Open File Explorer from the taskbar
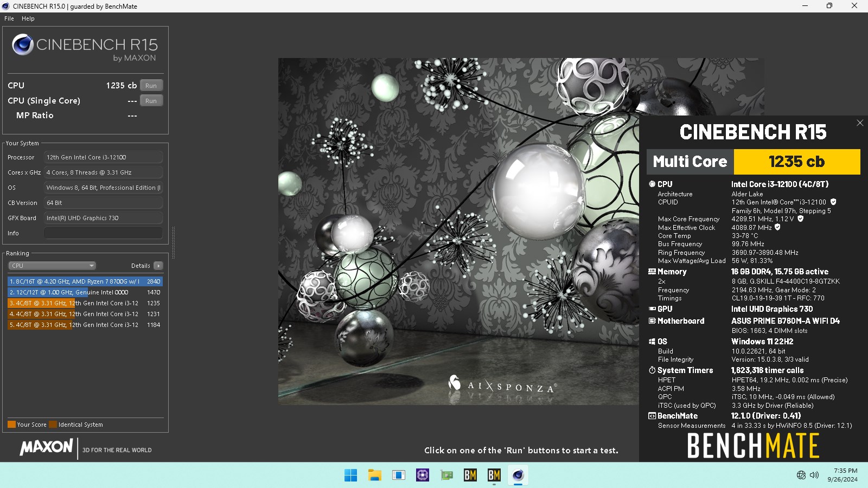Image resolution: width=868 pixels, height=488 pixels. coord(374,475)
